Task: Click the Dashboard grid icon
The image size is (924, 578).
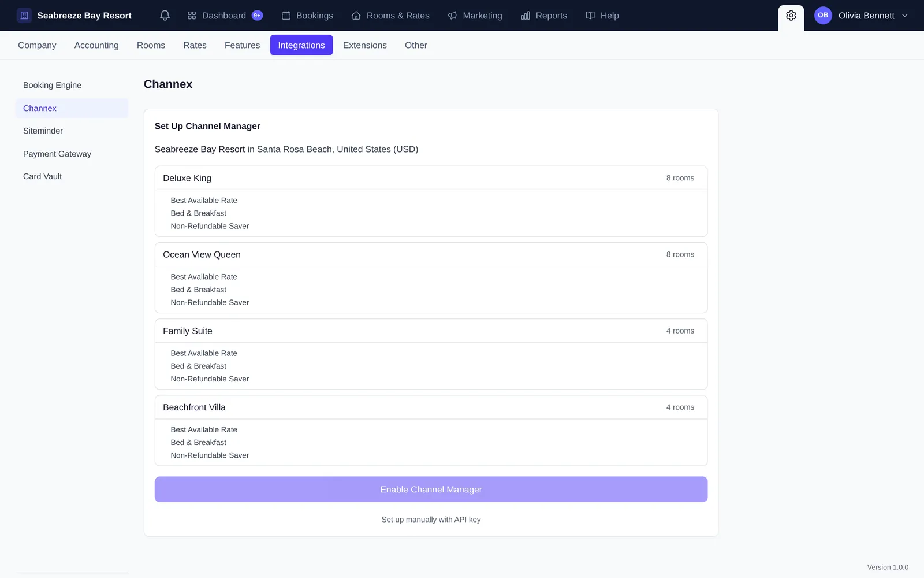Action: click(192, 16)
